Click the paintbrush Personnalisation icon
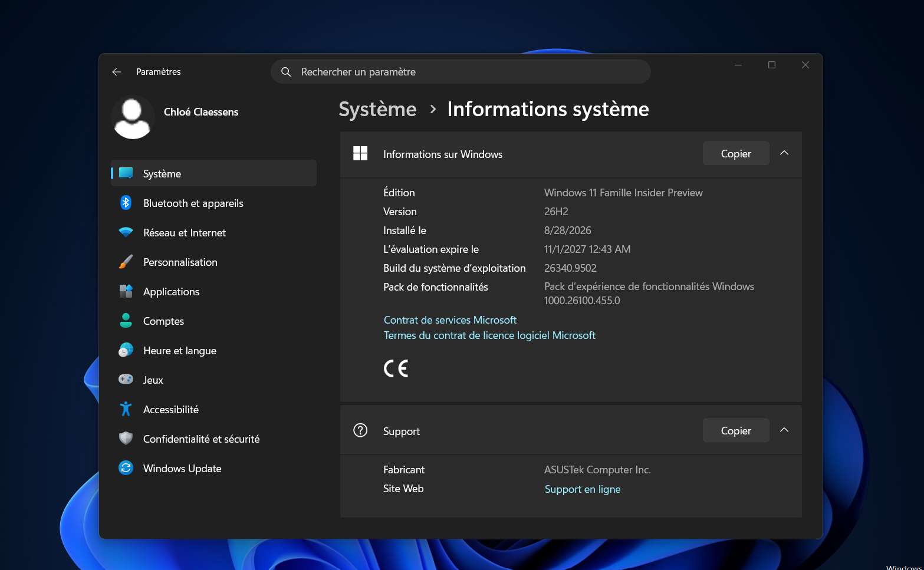The width and height of the screenshot is (924, 570). tap(126, 262)
